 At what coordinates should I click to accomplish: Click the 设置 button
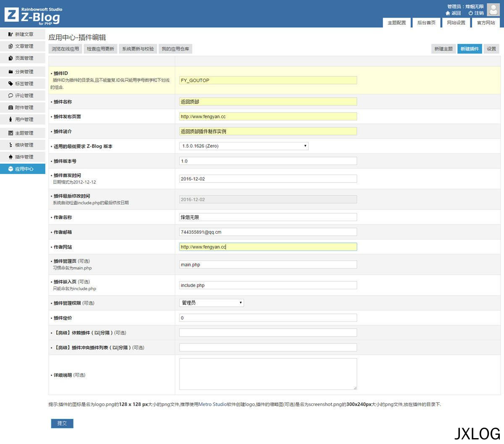point(491,49)
